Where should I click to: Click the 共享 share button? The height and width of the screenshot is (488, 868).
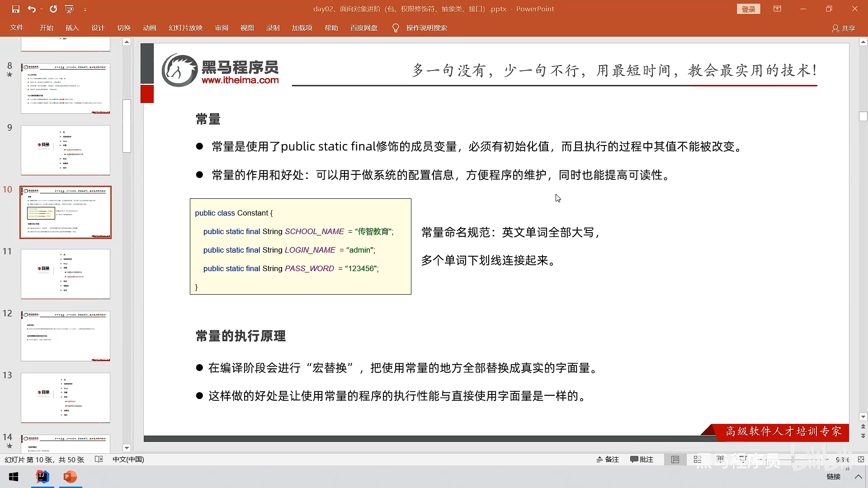pos(844,28)
